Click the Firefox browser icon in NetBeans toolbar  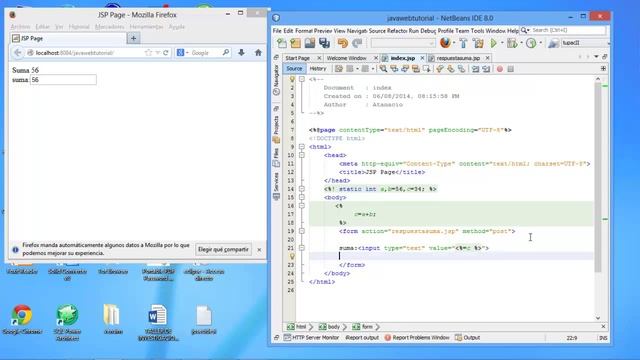pyautogui.click(x=445, y=42)
